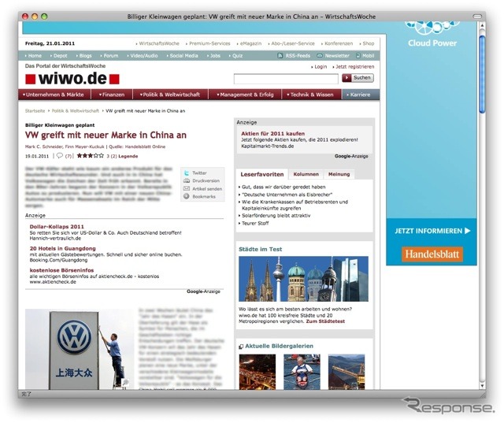Select the Leserfavoriten tab

click(x=262, y=174)
